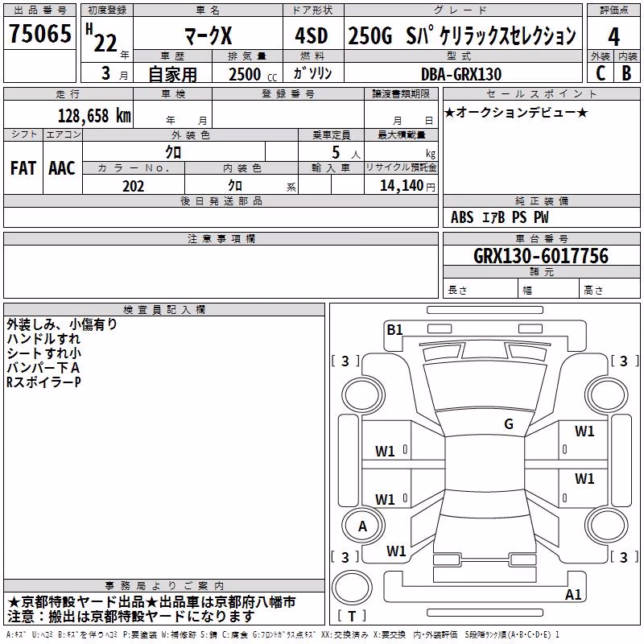Click the lot number 75065
The image size is (644, 644).
point(39,34)
